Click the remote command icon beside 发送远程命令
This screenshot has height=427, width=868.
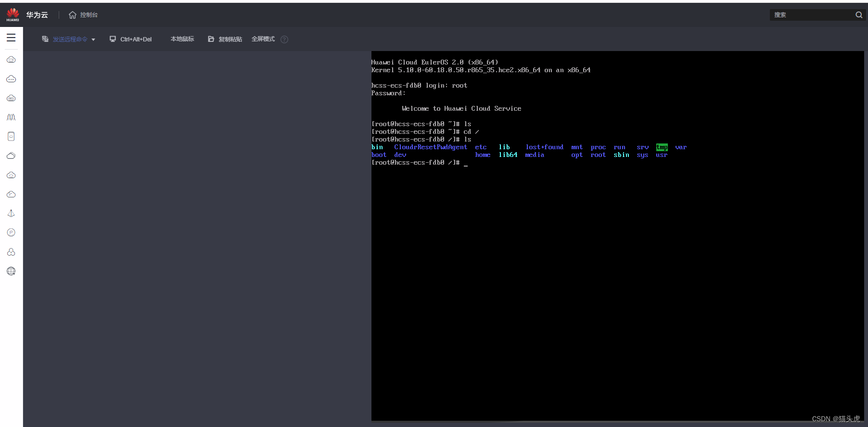[45, 39]
